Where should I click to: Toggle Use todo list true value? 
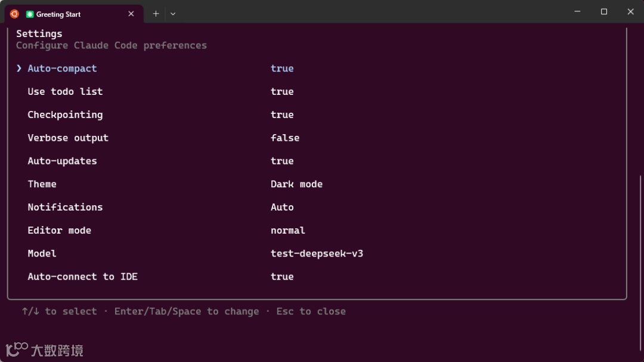point(281,92)
